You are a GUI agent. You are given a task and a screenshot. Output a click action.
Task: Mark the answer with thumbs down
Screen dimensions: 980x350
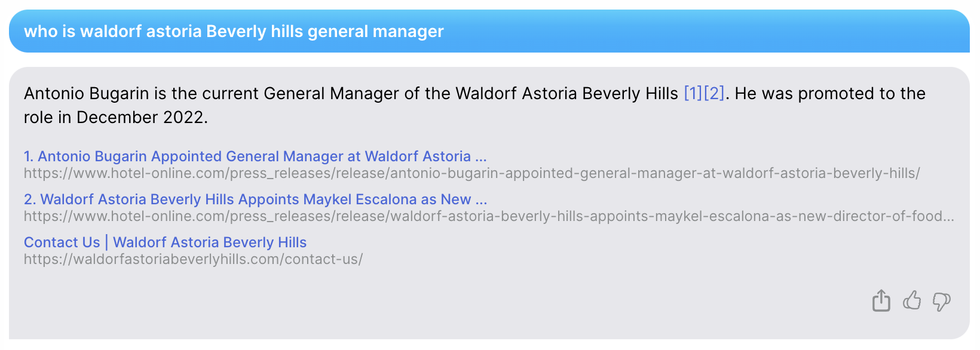pyautogui.click(x=942, y=301)
